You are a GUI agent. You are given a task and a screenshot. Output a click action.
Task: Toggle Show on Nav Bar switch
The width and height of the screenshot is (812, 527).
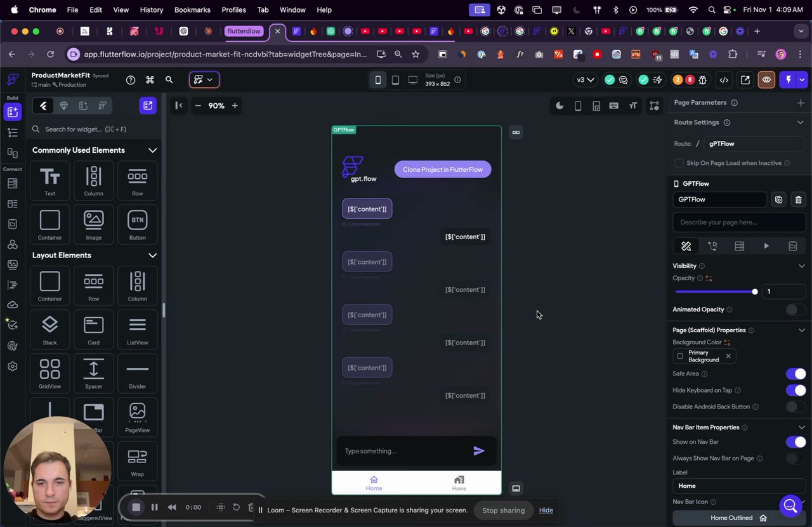[796, 442]
